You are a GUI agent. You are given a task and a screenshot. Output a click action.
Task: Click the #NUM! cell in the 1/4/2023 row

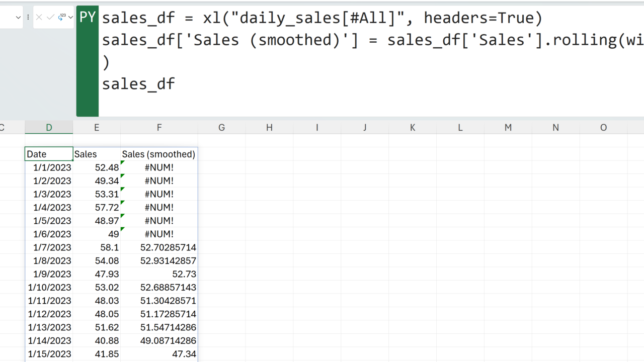[159, 208]
